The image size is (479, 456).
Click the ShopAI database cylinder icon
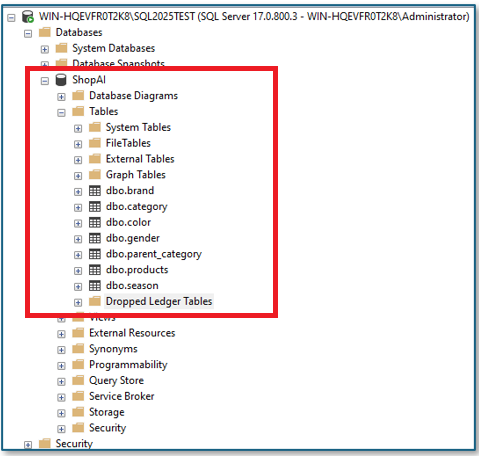coord(61,80)
